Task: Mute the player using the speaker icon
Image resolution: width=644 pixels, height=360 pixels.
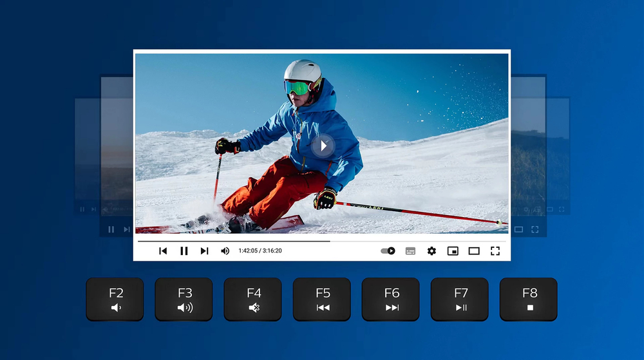Action: tap(225, 251)
